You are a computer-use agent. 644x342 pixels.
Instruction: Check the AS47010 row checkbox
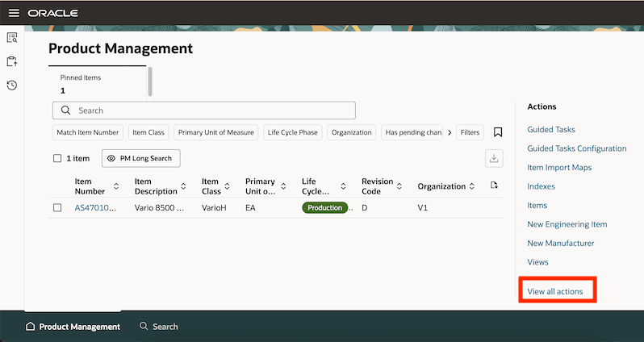click(x=57, y=208)
